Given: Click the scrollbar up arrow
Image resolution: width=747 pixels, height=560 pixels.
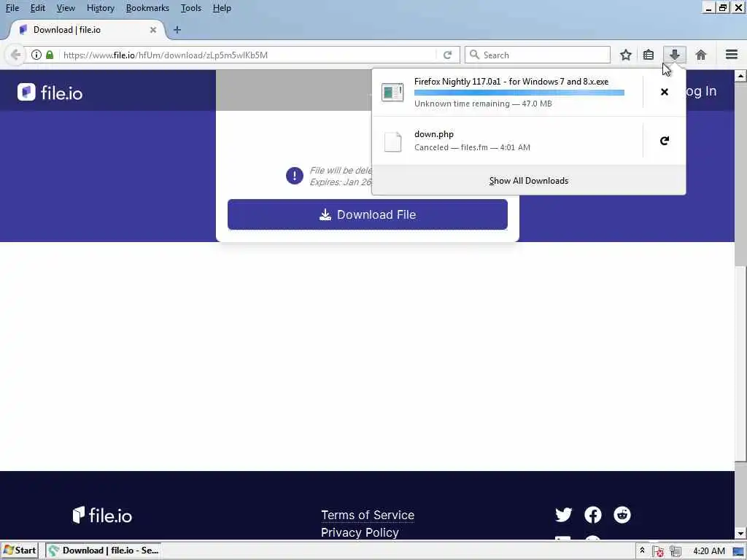Looking at the screenshot, I should coord(740,76).
